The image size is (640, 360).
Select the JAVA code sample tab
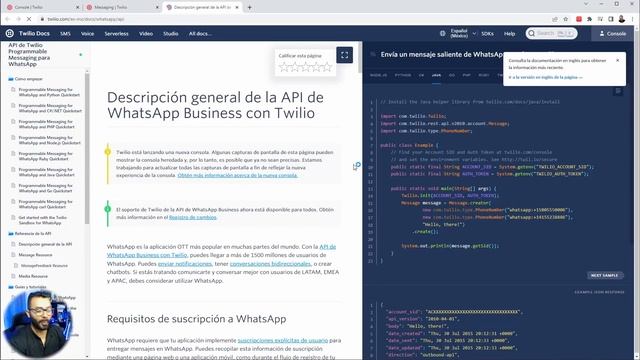tap(436, 75)
